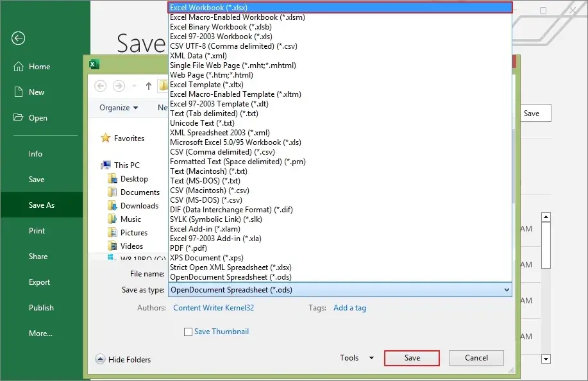This screenshot has width=588, height=381.
Task: Toggle the Save Thumbnail checkbox
Action: [x=189, y=332]
